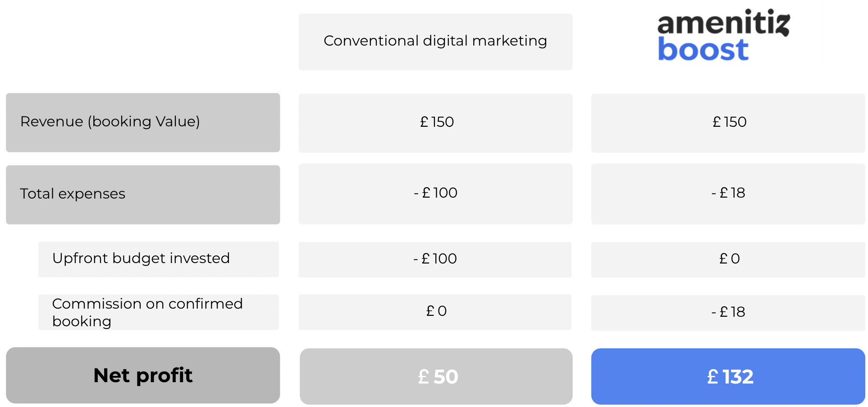Select the Conventional digital marketing header
This screenshot has width=868, height=407.
point(435,42)
